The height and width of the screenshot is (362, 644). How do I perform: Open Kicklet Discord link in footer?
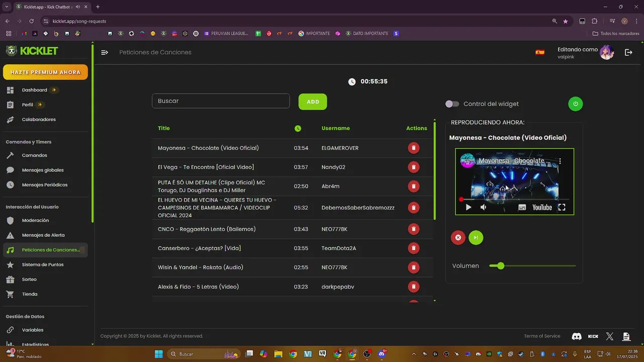coord(577,336)
